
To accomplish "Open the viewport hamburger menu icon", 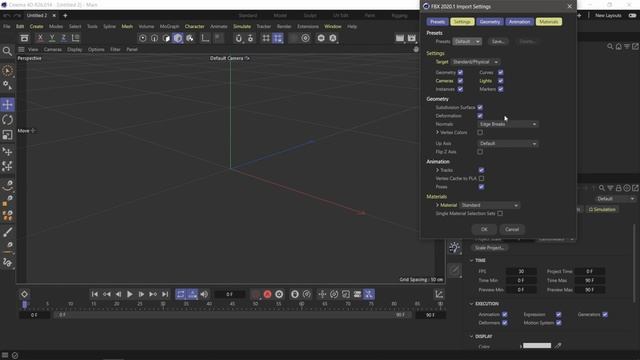I will (x=21, y=49).
